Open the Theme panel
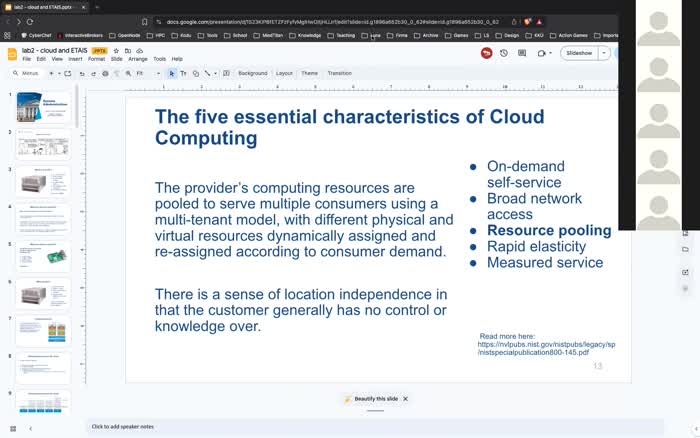The width and height of the screenshot is (700, 438). (309, 73)
